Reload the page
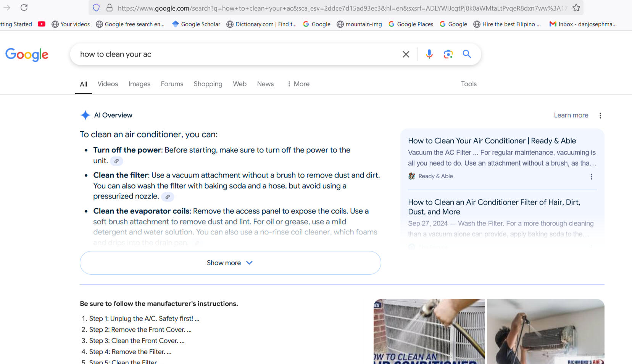The image size is (632, 364). (x=24, y=8)
